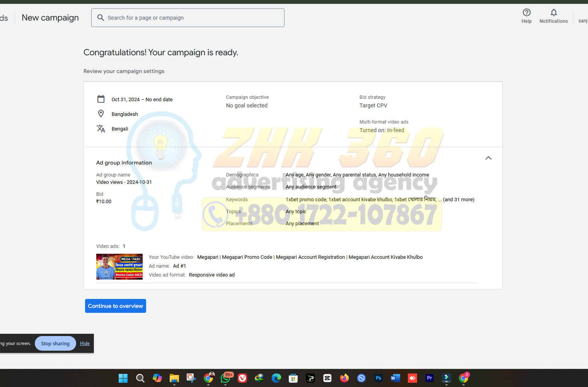Open Microsoft Store from the taskbar
The image size is (588, 387).
point(293,378)
